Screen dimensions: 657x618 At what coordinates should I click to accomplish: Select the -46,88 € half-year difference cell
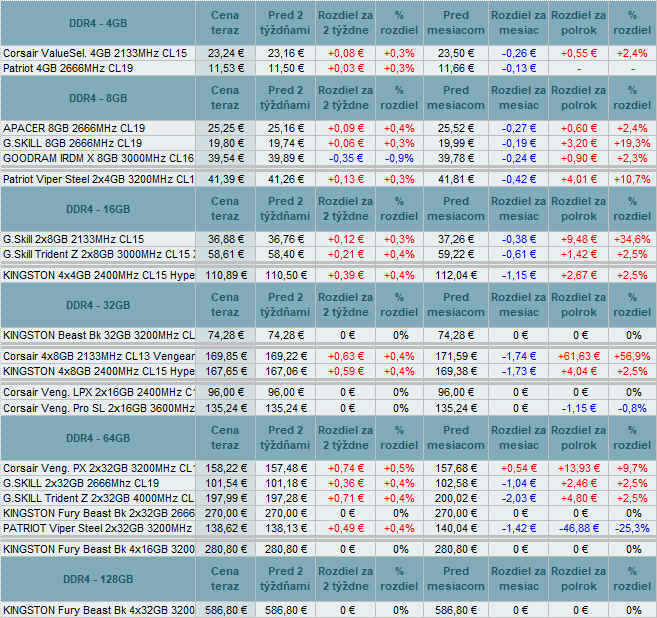579,528
